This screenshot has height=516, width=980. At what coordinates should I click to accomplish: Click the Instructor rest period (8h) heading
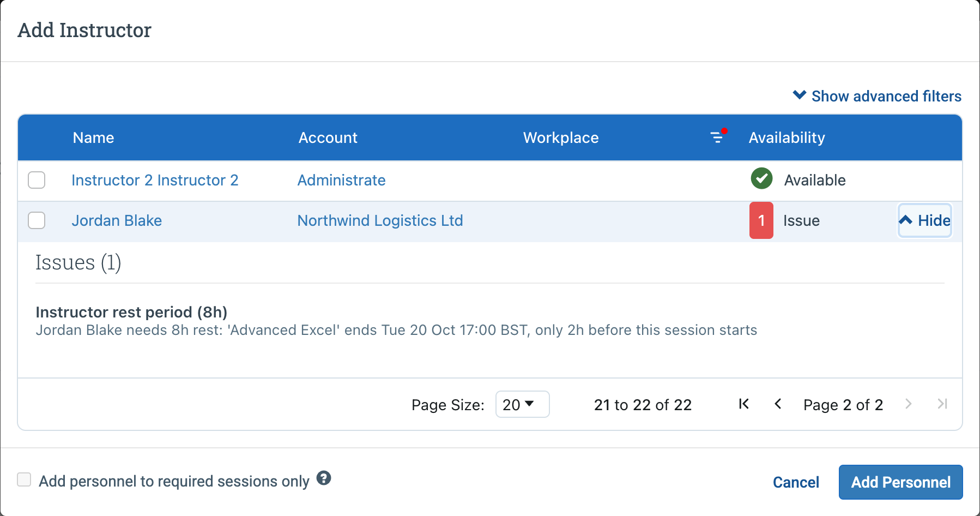tap(131, 312)
